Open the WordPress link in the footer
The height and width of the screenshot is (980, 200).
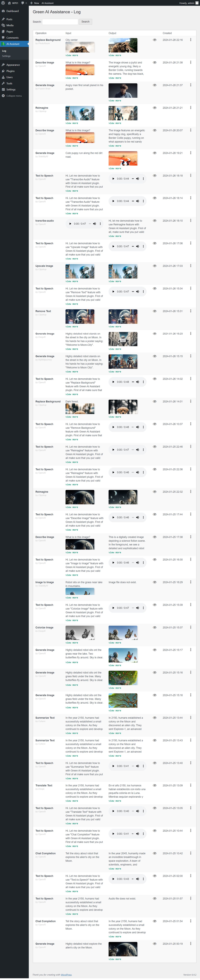pyautogui.click(x=66, y=975)
